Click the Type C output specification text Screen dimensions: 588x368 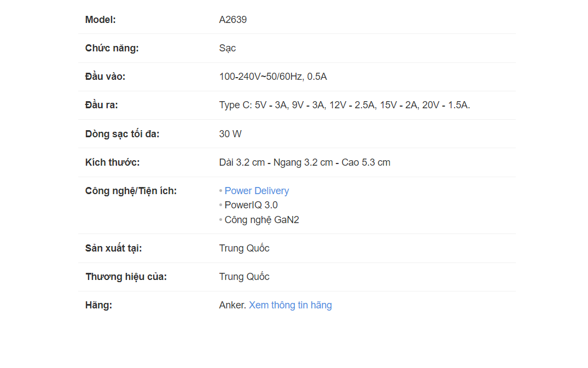345,105
